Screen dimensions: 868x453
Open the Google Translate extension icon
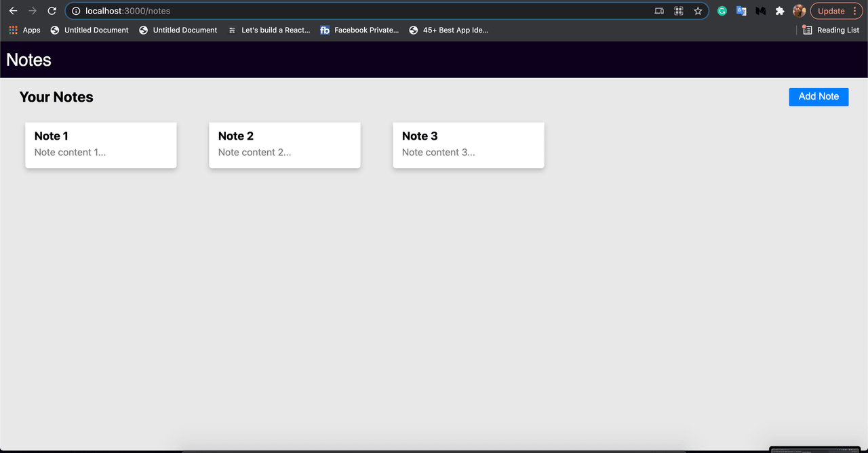[741, 11]
